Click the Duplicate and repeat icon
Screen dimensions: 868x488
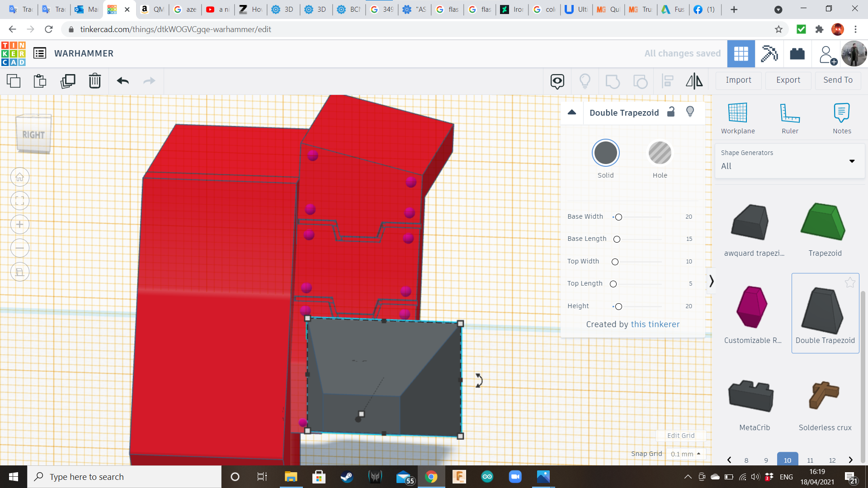[68, 81]
